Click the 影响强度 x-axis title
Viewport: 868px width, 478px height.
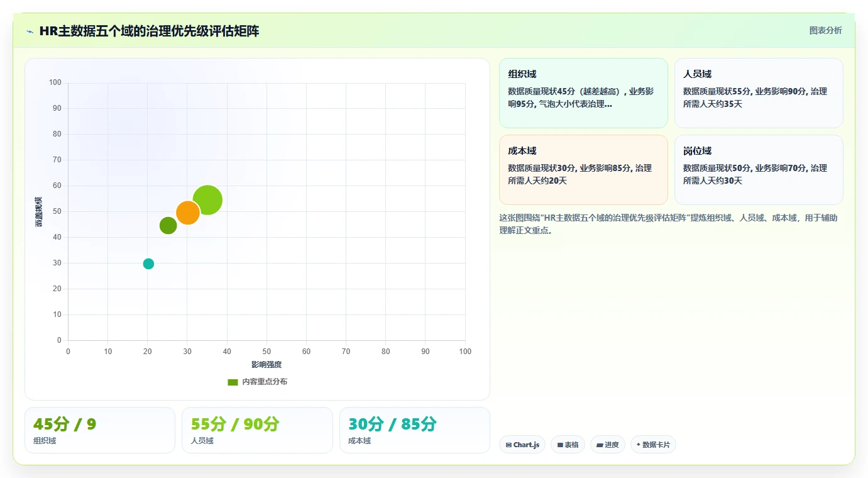(266, 365)
